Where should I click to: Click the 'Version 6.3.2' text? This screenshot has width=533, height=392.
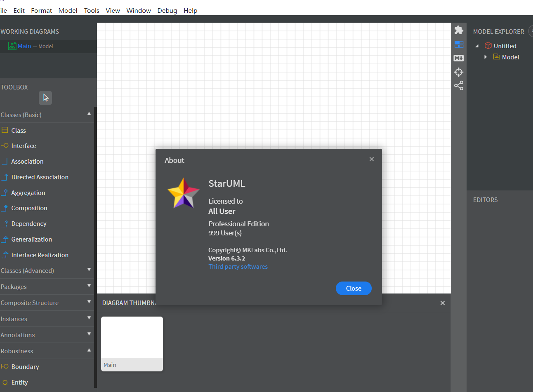226,258
